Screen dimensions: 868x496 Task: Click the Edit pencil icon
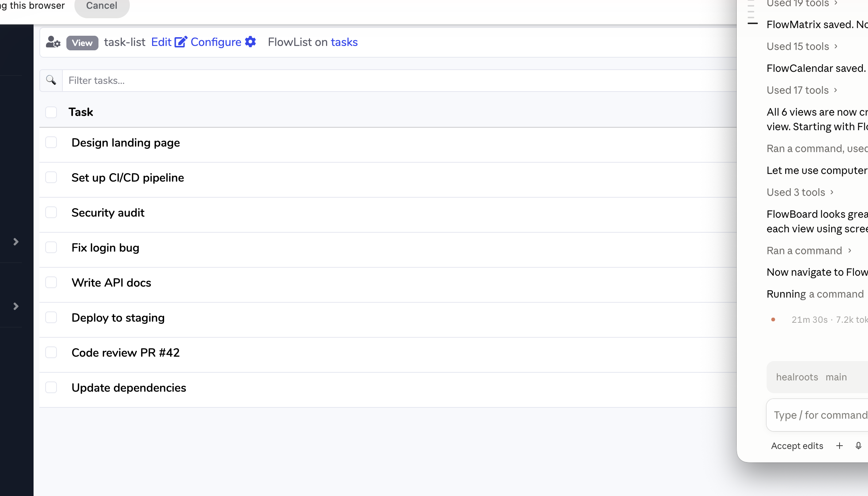point(181,42)
